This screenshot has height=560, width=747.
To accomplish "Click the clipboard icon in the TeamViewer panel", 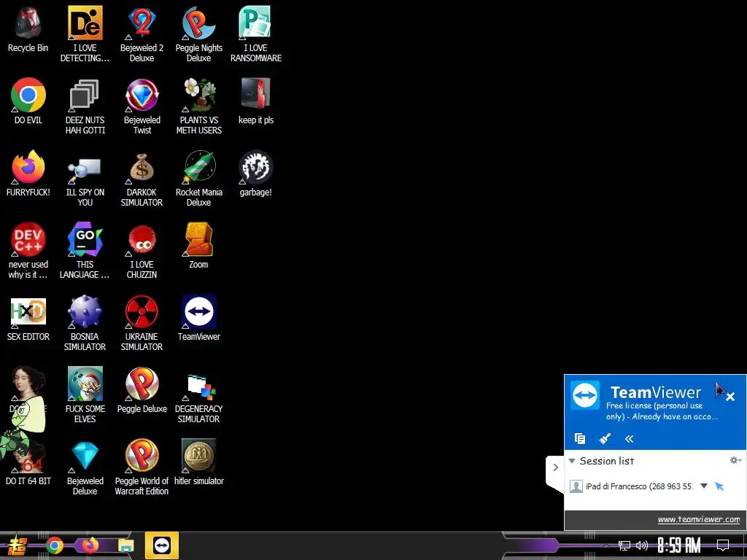I will coord(580,438).
